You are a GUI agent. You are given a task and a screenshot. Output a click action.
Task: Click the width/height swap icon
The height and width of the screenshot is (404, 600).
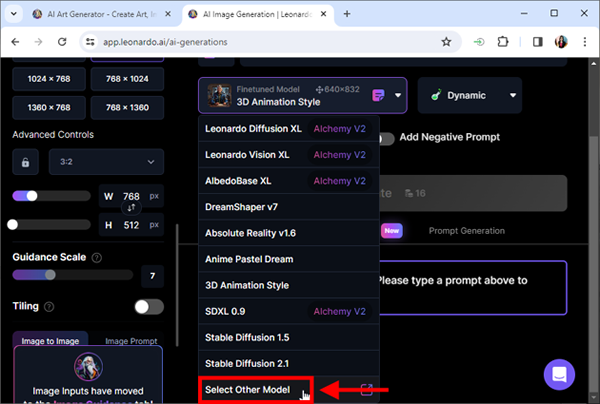click(x=131, y=208)
